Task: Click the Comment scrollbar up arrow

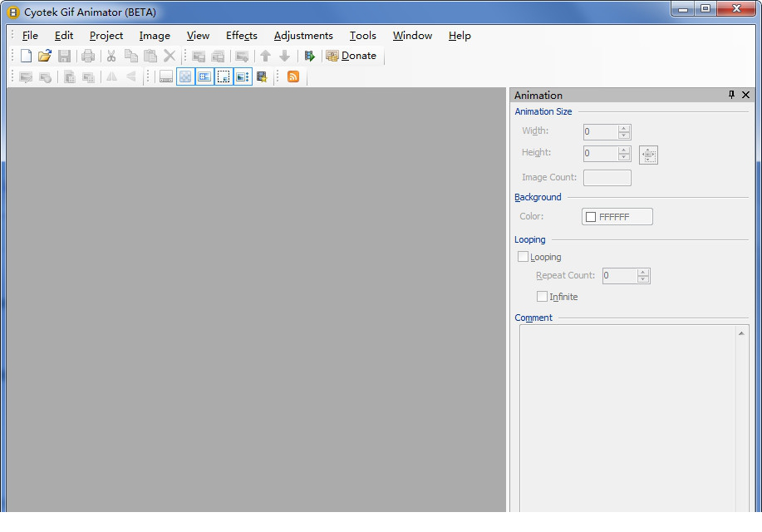Action: [x=741, y=333]
